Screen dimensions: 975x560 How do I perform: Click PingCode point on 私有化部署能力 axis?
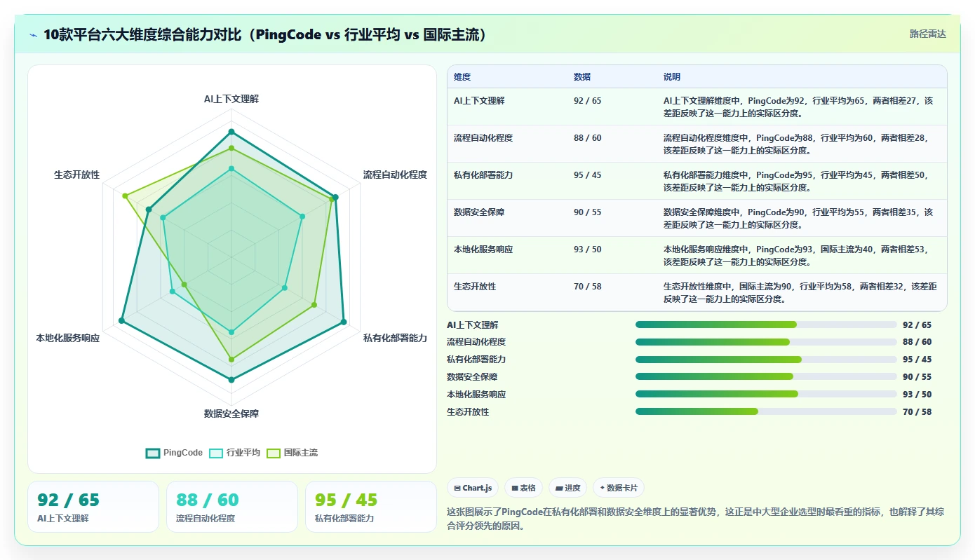(344, 322)
